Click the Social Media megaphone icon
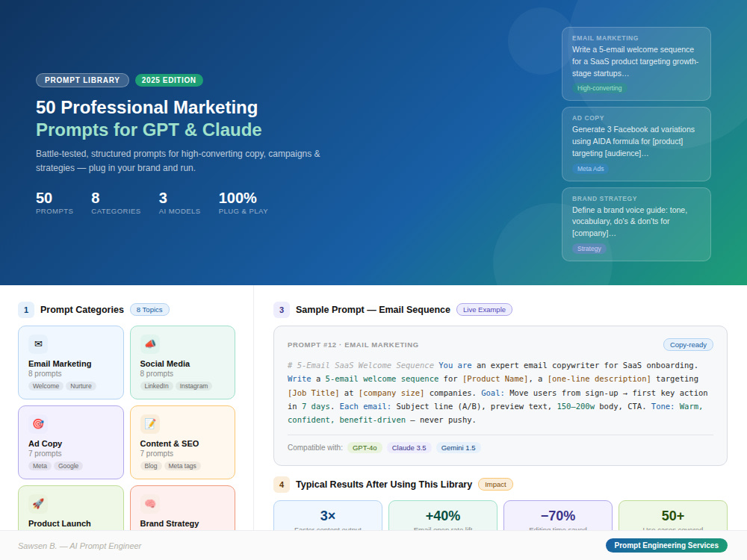Image resolution: width=747 pixels, height=560 pixels. point(149,343)
